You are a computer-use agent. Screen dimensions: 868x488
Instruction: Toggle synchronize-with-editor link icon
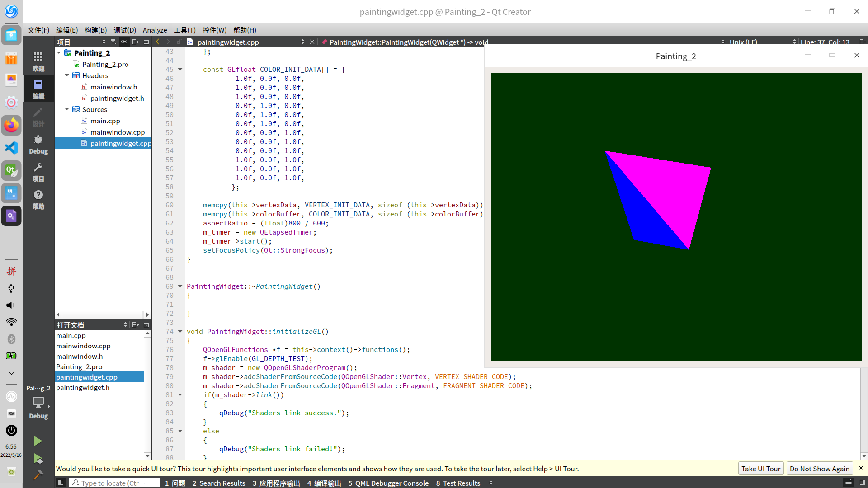[124, 42]
